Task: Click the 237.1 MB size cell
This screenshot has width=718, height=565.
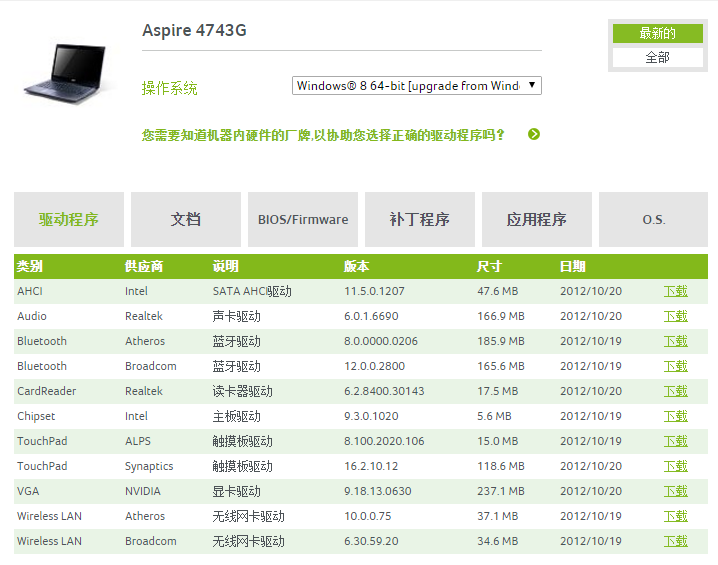Action: 500,491
